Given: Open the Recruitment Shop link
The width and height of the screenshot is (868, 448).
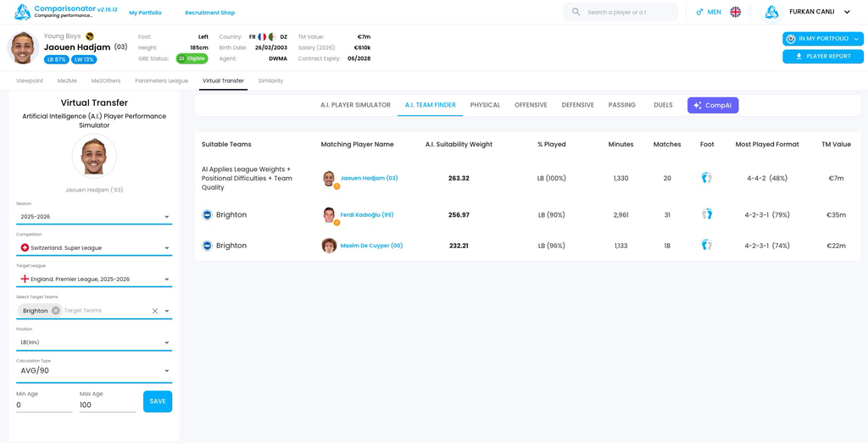Looking at the screenshot, I should coord(210,13).
